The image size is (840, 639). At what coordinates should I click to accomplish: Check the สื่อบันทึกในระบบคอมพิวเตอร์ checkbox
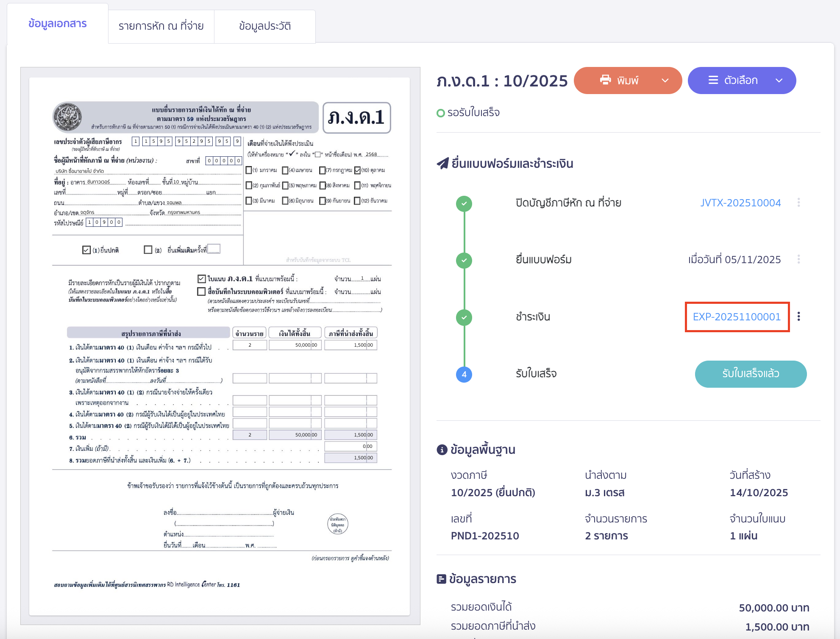(x=201, y=291)
